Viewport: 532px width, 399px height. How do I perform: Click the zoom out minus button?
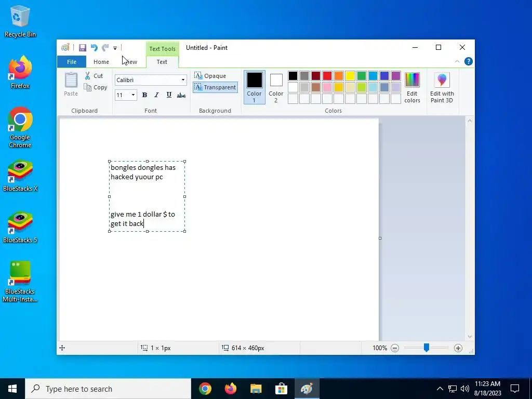click(x=395, y=348)
